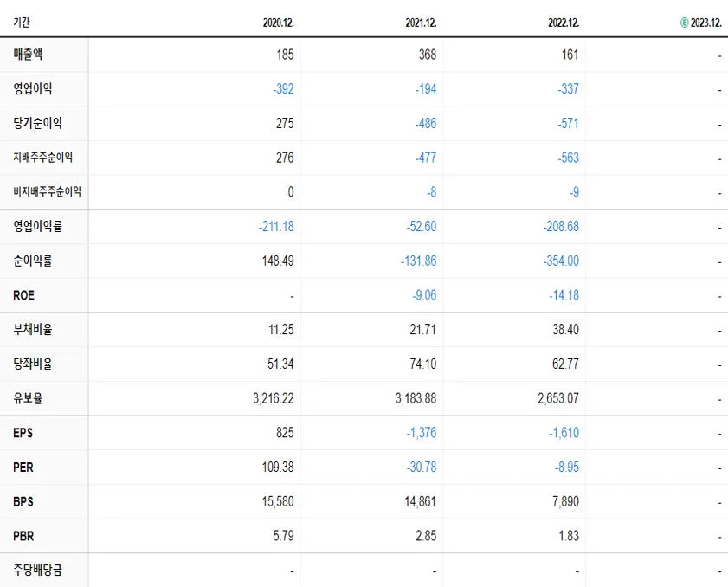Select the 2022.12. column header

(x=564, y=23)
